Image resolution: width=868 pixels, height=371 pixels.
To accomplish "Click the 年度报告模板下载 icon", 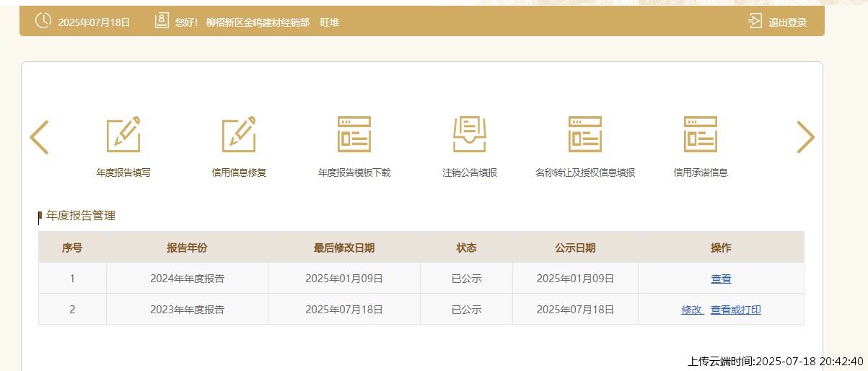I will (x=354, y=134).
